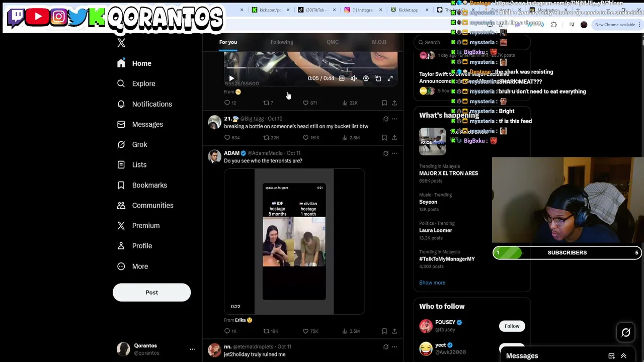Play the top video in the feed
The height and width of the screenshot is (362, 644).
pyautogui.click(x=231, y=78)
